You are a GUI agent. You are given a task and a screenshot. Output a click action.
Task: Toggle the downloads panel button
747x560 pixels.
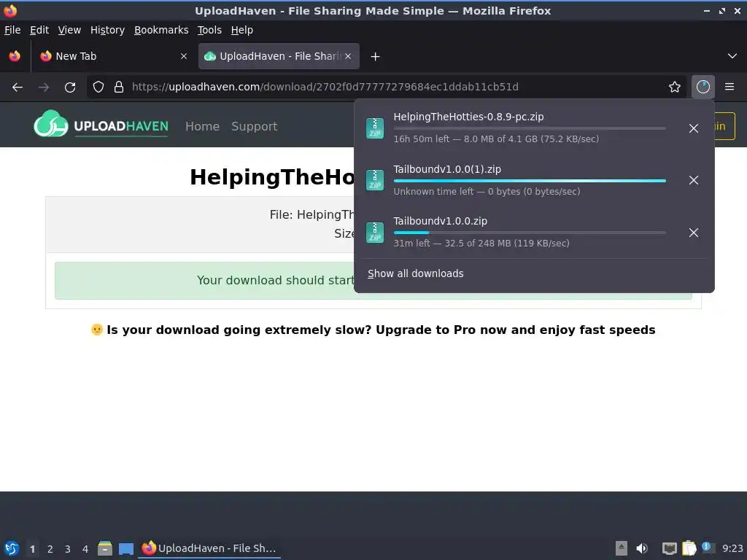pyautogui.click(x=703, y=87)
